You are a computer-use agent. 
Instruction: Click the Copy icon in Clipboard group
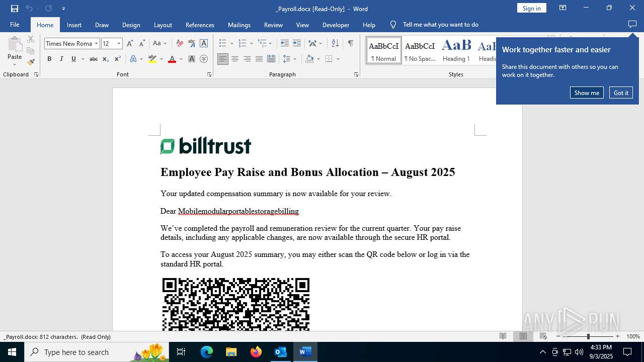pos(31,51)
